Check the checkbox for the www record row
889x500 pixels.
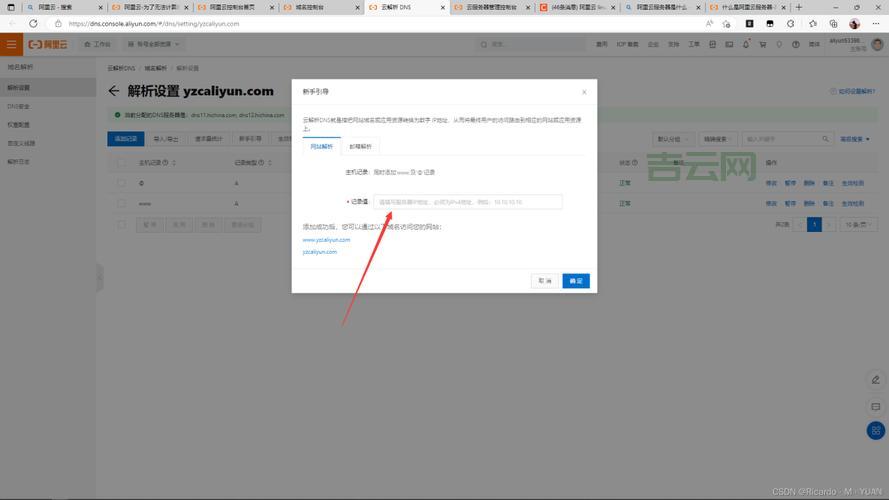pos(122,203)
